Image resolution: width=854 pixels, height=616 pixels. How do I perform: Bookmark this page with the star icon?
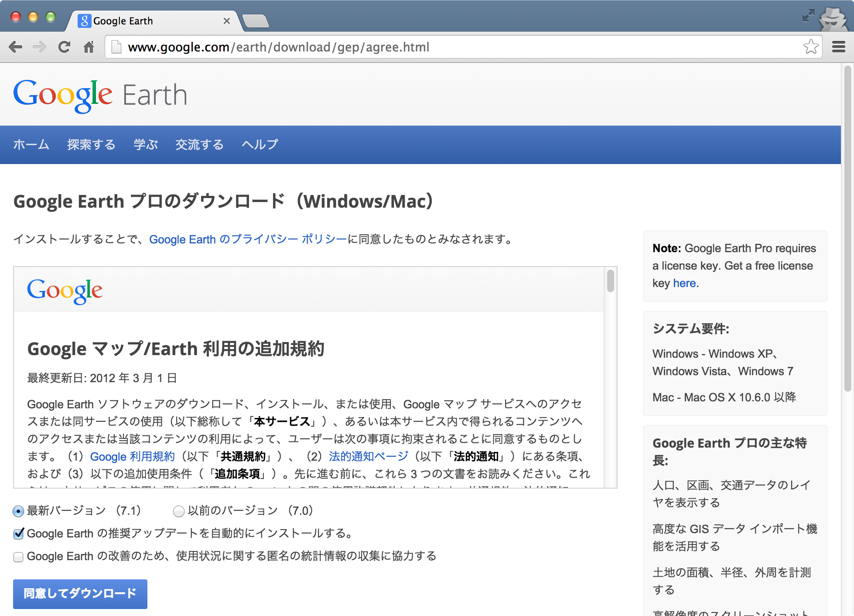click(811, 47)
